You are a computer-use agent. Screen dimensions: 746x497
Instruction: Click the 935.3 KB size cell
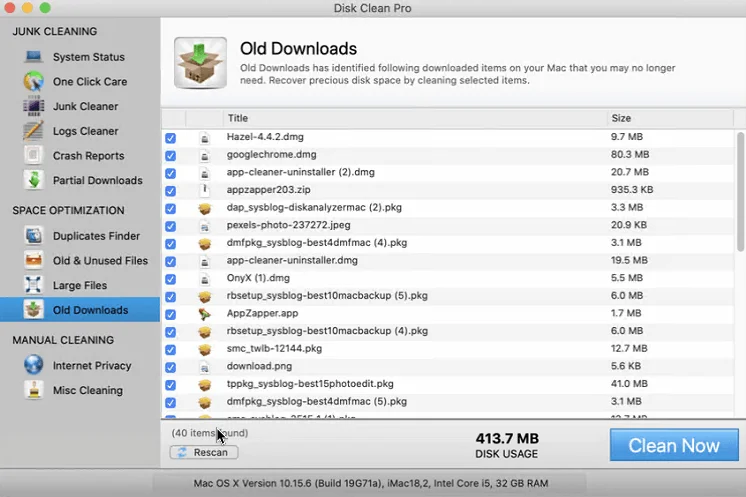[x=632, y=190]
